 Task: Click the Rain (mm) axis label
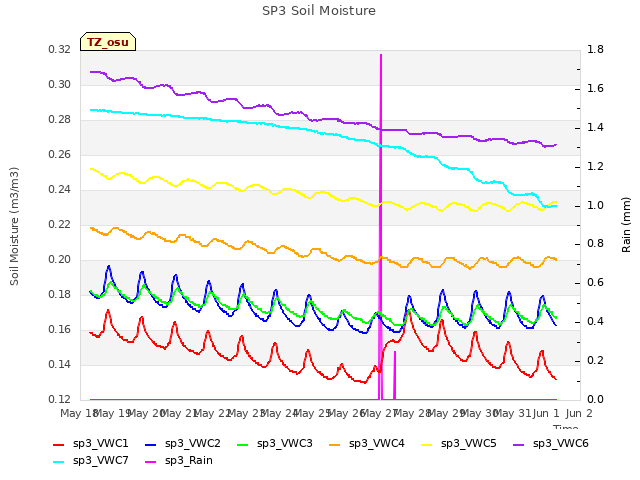(x=626, y=225)
